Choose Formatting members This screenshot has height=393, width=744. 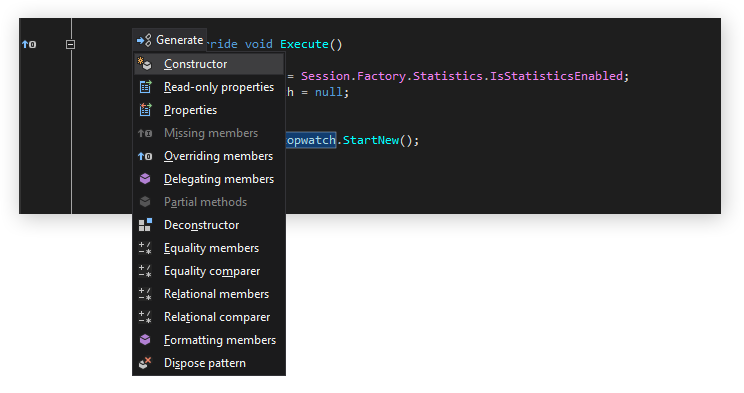point(209,340)
